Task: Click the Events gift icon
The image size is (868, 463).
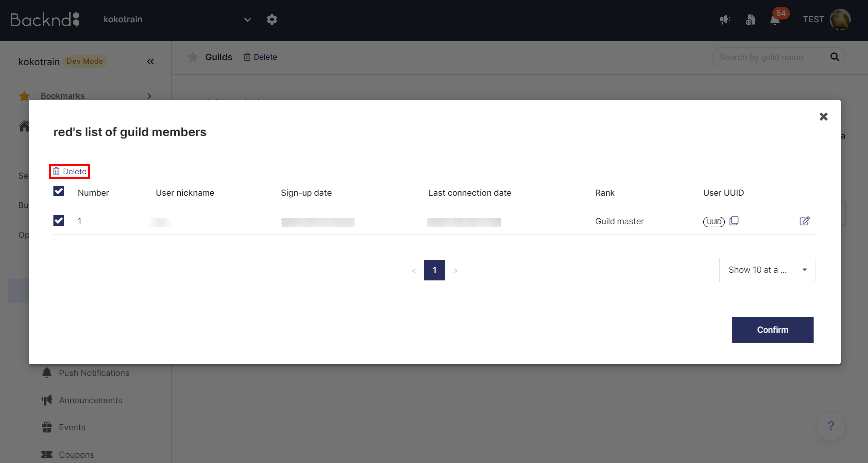Action: click(47, 427)
